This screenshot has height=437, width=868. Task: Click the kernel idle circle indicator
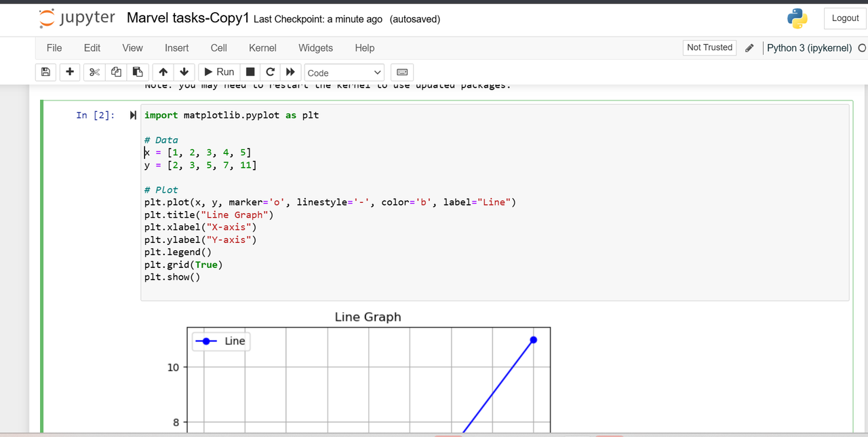[x=862, y=48]
